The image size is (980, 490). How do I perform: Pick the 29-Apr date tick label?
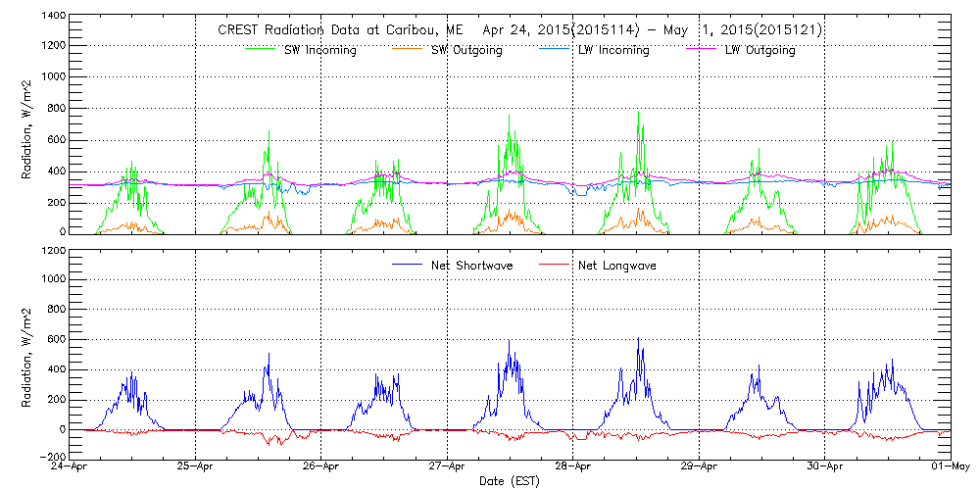pos(699,467)
